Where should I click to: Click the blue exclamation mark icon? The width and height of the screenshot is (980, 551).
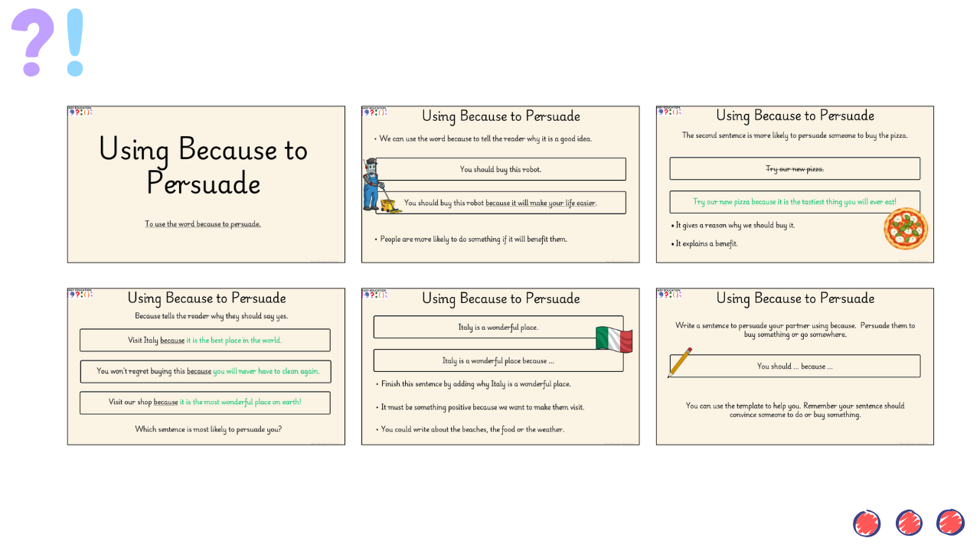click(75, 41)
